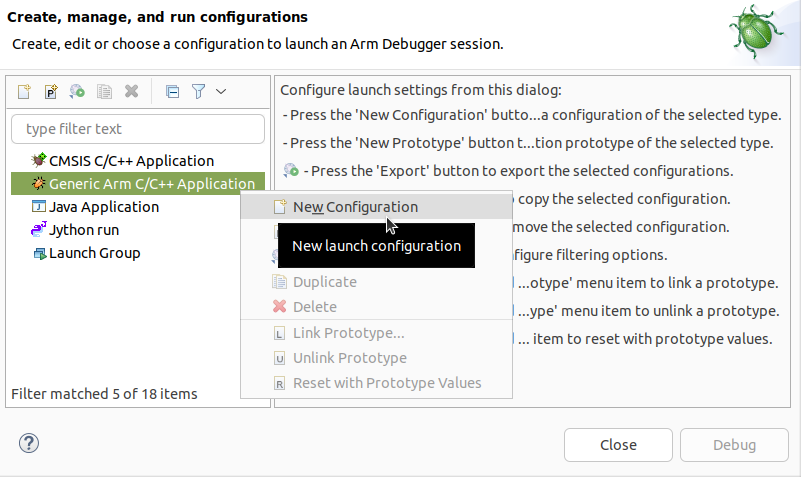The width and height of the screenshot is (801, 477).
Task: Select the Launch Group item
Action: (x=94, y=253)
